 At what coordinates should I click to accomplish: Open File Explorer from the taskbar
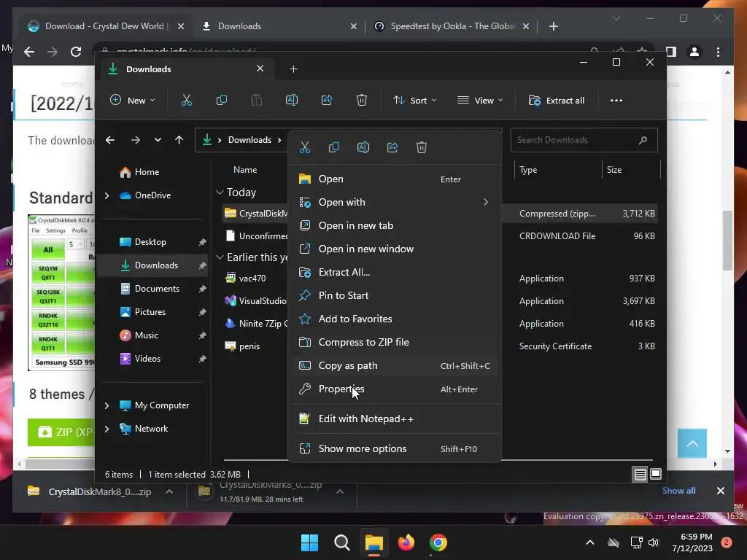374,542
